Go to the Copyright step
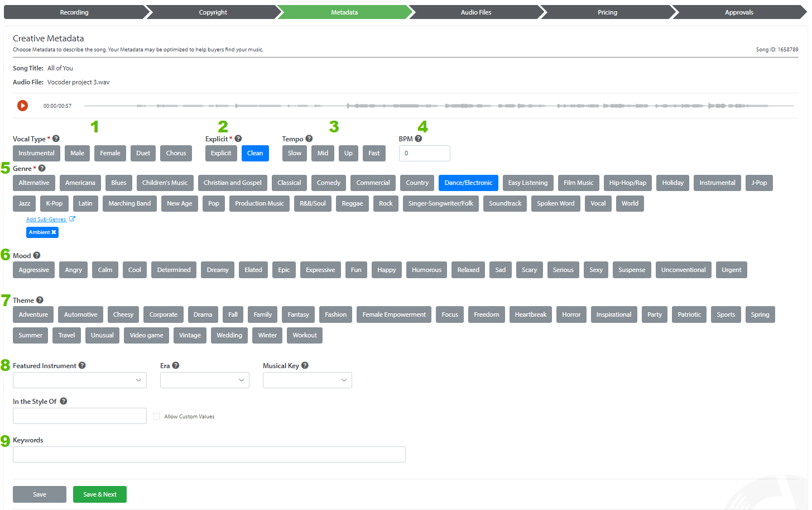812x510 pixels. coord(213,12)
